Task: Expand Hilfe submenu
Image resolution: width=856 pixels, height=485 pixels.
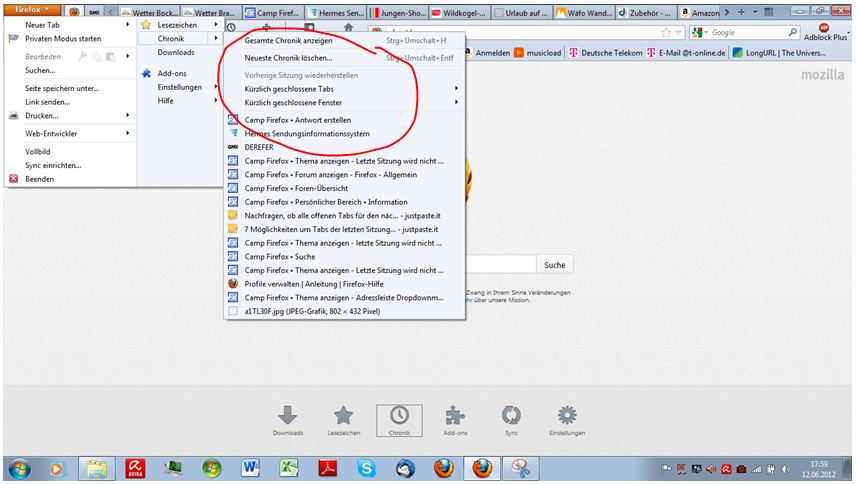Action: pyautogui.click(x=180, y=101)
